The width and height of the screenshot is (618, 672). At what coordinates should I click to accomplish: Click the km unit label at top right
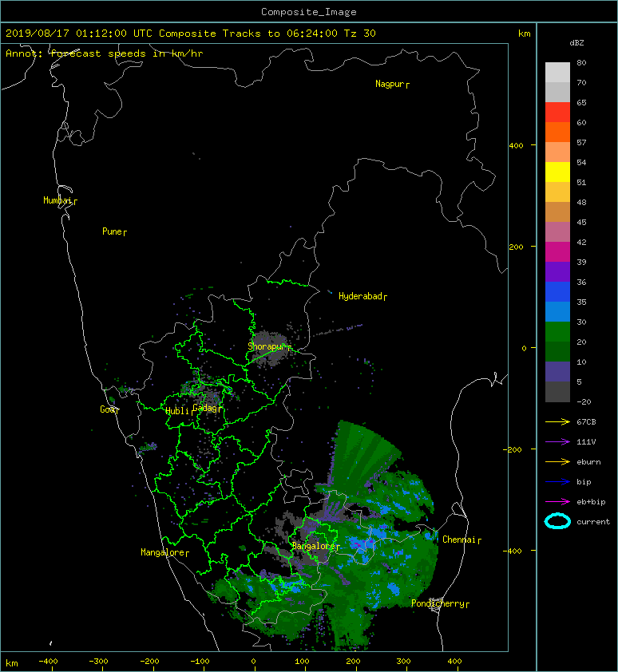pos(524,34)
